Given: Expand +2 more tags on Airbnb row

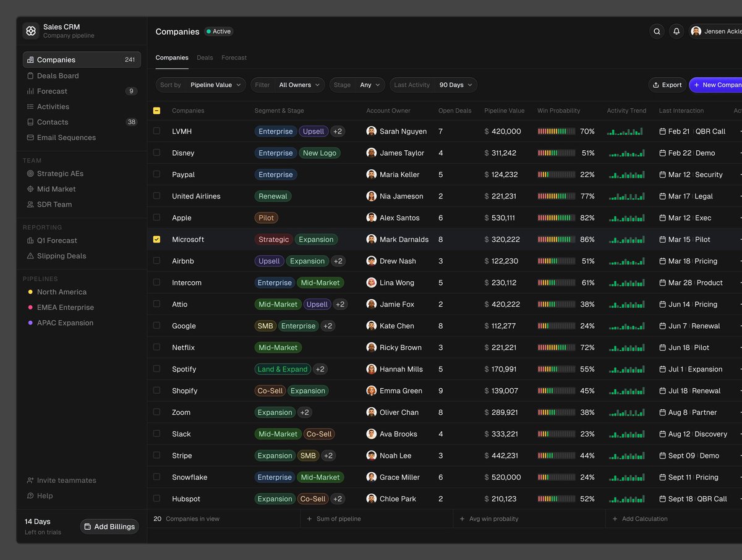Looking at the screenshot, I should [338, 261].
